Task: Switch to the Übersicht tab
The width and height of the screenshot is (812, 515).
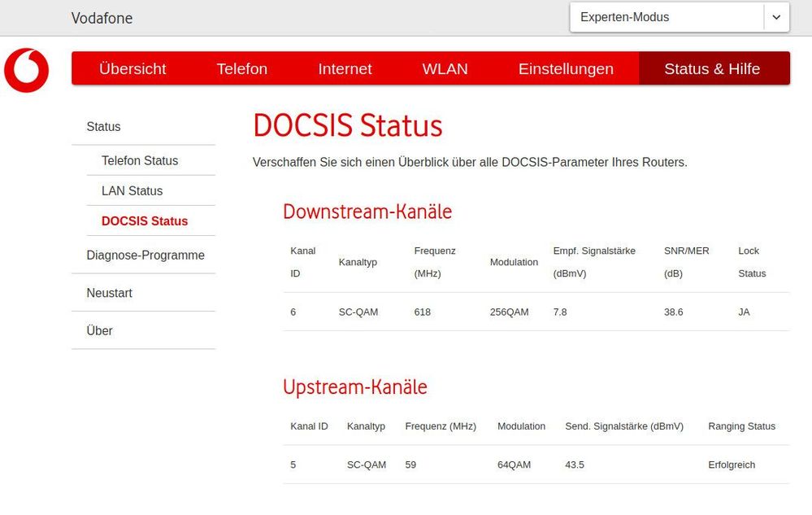Action: [x=132, y=68]
